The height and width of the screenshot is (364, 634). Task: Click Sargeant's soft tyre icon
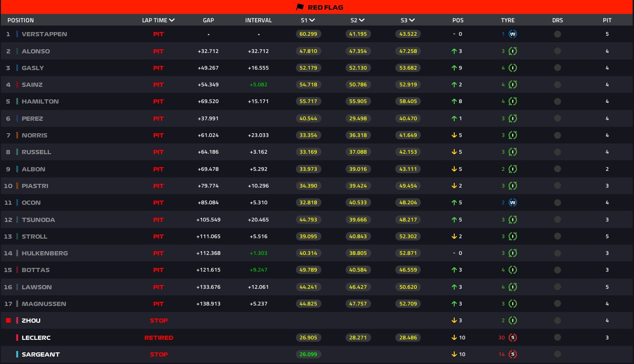(x=513, y=354)
